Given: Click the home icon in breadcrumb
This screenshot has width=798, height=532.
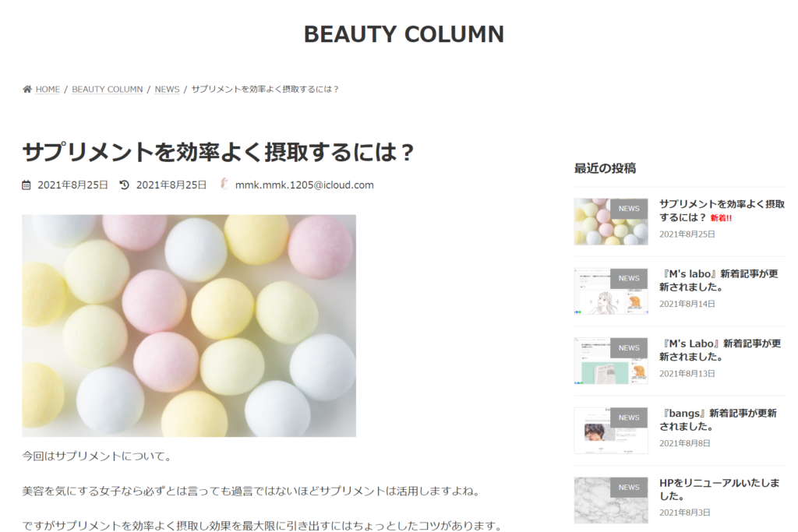Looking at the screenshot, I should click(27, 89).
